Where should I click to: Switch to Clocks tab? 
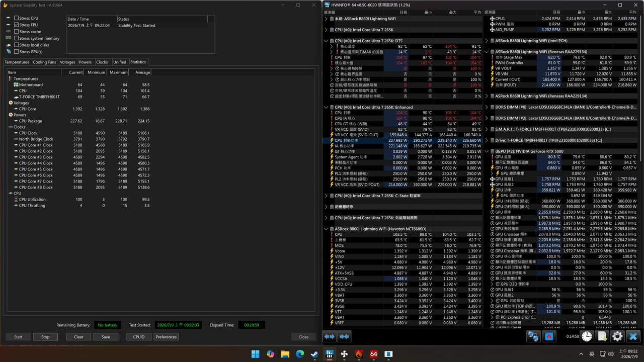[102, 62]
